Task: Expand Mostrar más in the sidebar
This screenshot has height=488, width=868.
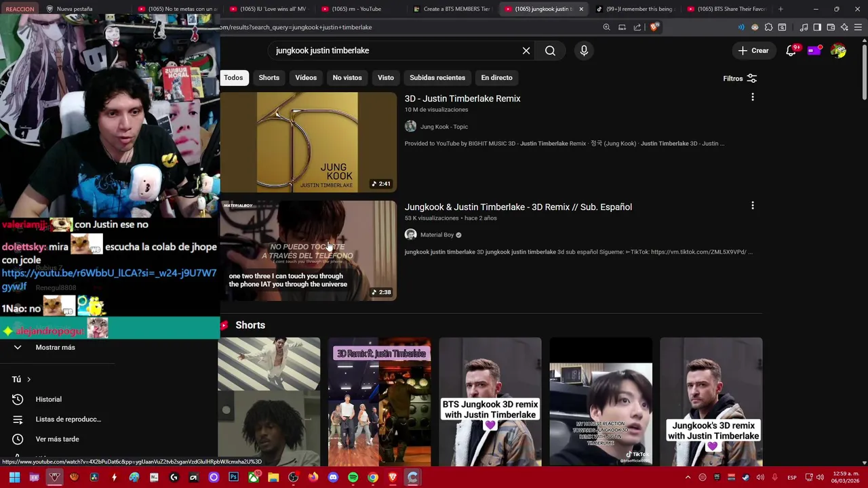Action: pyautogui.click(x=55, y=348)
